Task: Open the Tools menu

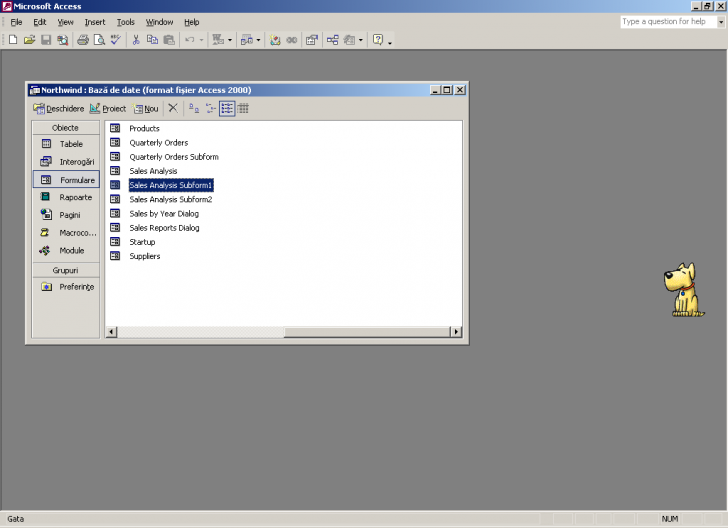Action: pos(125,21)
